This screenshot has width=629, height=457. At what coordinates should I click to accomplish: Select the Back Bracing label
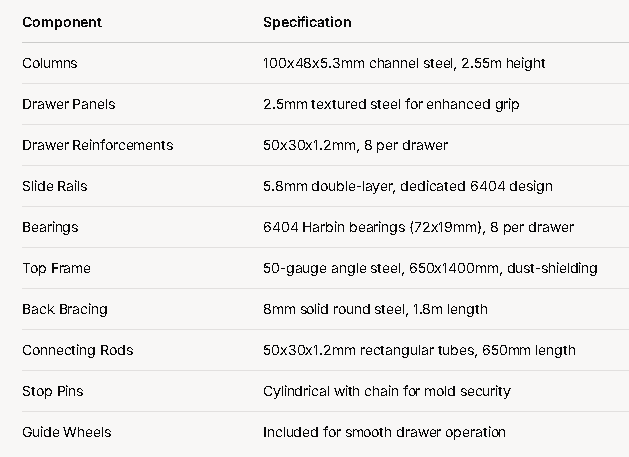coord(65,309)
